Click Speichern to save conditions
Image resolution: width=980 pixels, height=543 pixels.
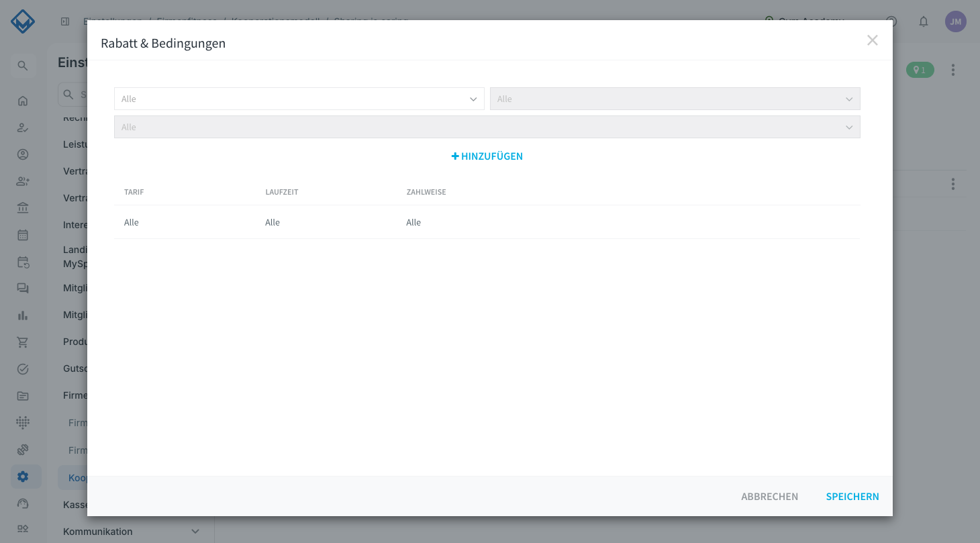(x=852, y=497)
